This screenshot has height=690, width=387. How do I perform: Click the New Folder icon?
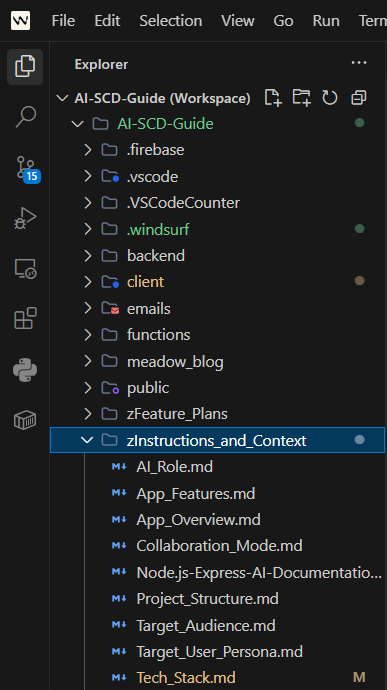point(302,98)
